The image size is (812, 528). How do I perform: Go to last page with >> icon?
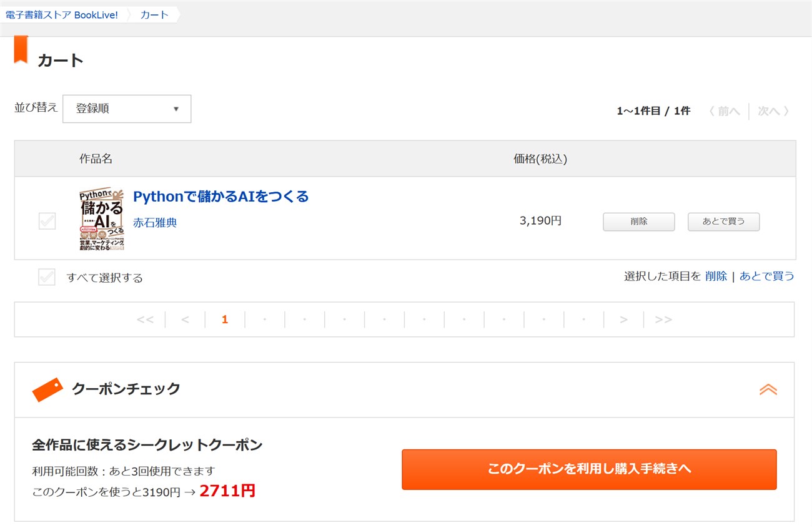663,320
